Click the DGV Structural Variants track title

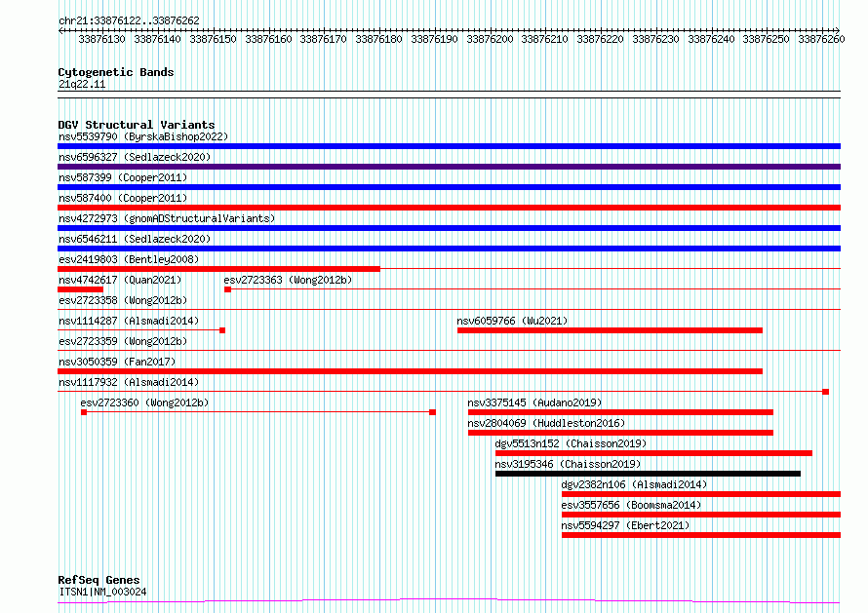click(137, 125)
